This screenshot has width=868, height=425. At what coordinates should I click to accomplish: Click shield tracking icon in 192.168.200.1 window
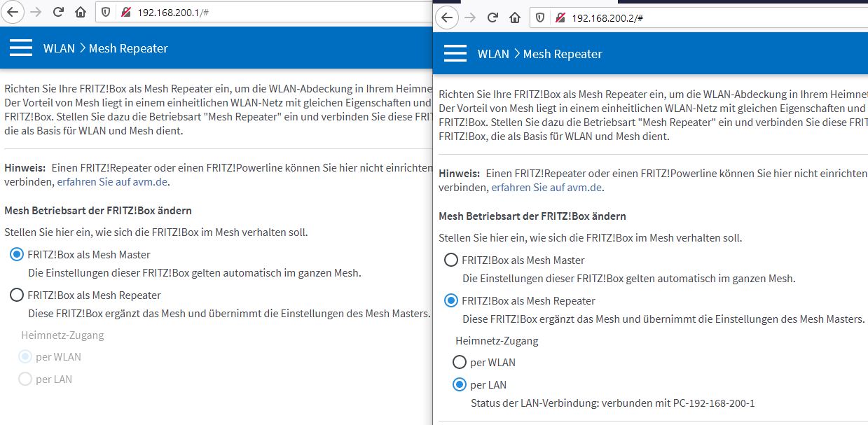(106, 12)
